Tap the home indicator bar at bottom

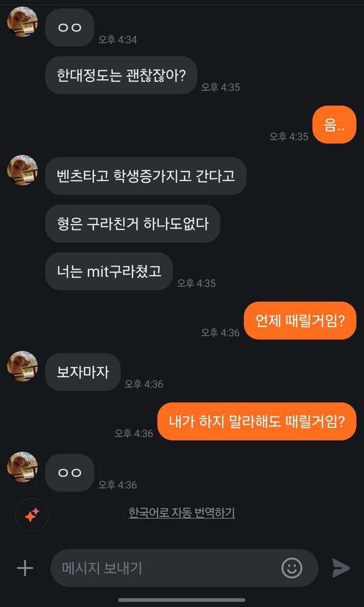182,599
